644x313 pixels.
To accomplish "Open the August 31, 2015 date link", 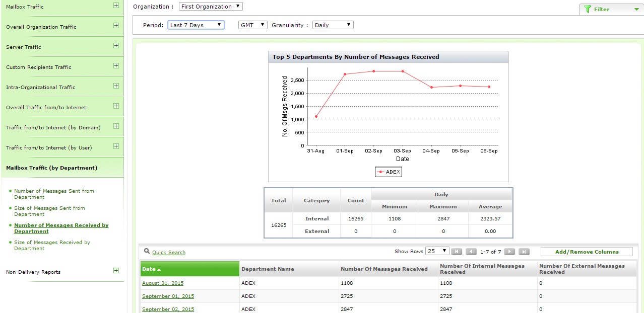I will click(x=163, y=283).
